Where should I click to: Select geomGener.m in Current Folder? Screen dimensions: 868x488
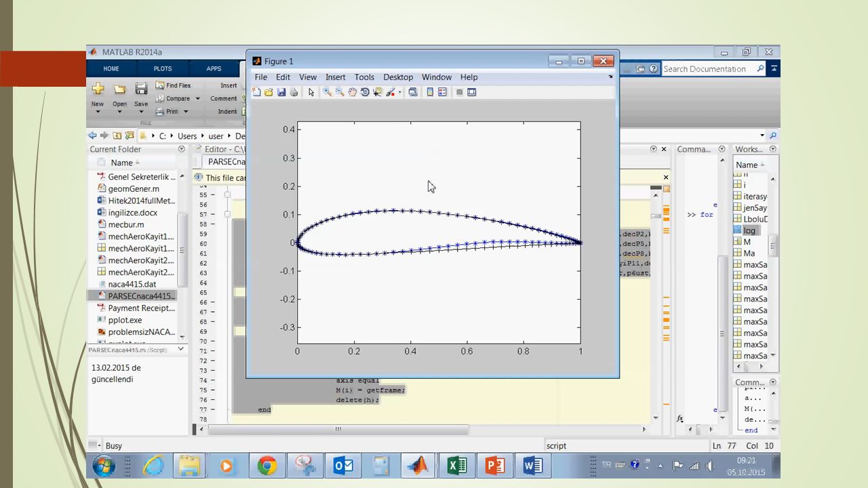pyautogui.click(x=133, y=188)
